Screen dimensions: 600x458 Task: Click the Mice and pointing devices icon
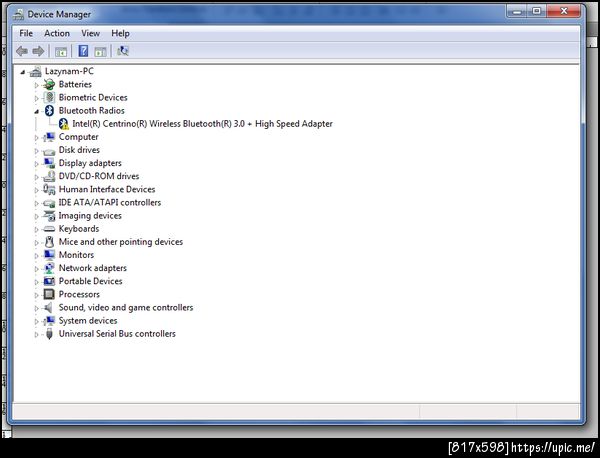pos(49,241)
